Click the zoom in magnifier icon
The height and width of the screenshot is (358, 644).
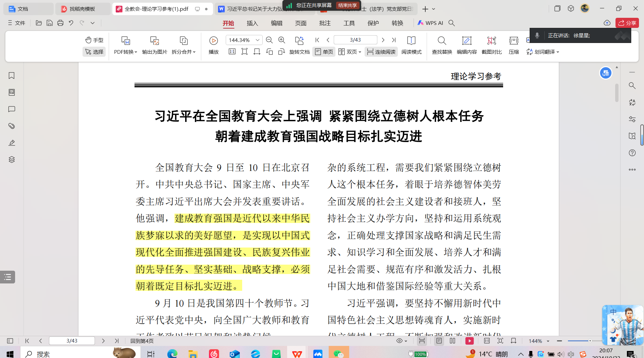tap(282, 40)
